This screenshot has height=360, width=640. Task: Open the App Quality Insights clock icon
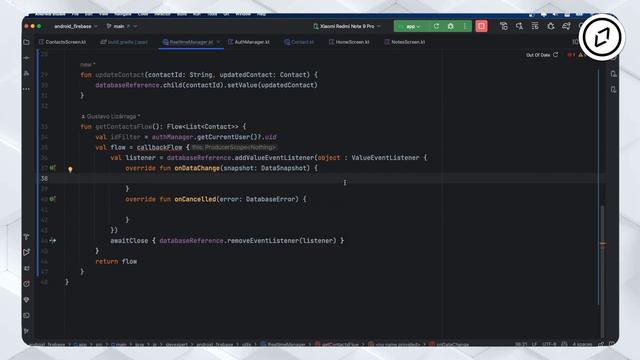[x=27, y=284]
